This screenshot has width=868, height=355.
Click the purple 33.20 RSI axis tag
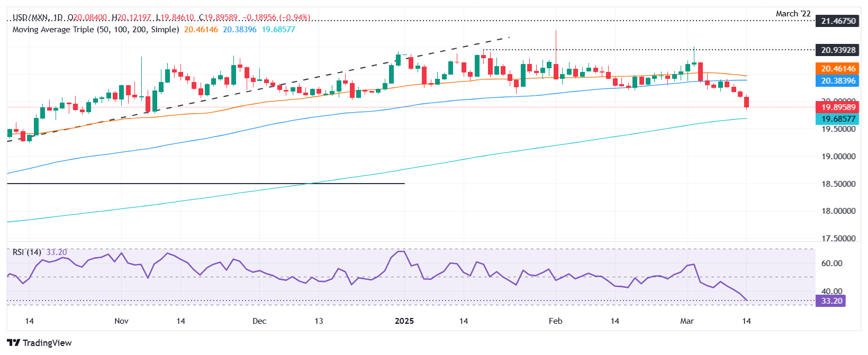coord(830,301)
